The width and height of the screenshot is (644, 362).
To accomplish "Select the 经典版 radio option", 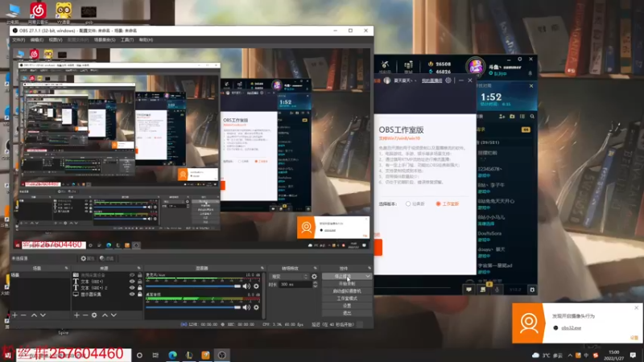I will coord(408,204).
